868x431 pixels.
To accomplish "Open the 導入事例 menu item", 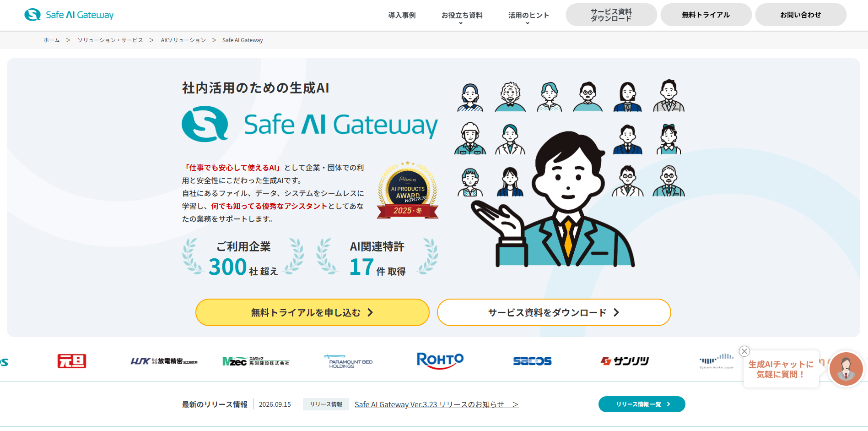I will [402, 15].
